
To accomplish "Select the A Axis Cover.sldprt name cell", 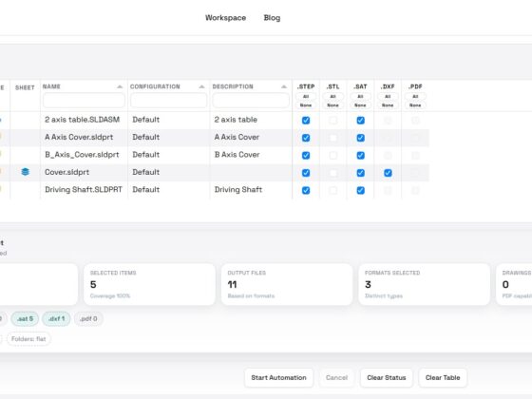I will [85, 138].
